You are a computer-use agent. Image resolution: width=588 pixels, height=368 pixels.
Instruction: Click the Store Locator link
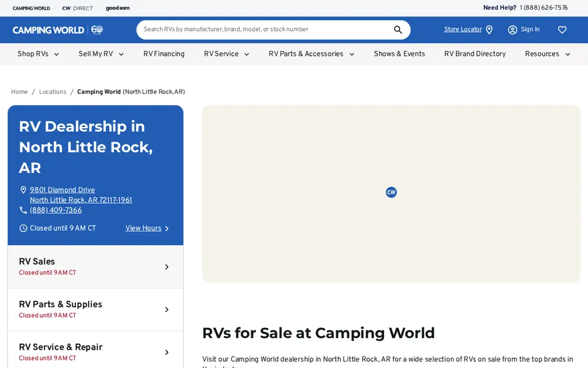(x=463, y=29)
